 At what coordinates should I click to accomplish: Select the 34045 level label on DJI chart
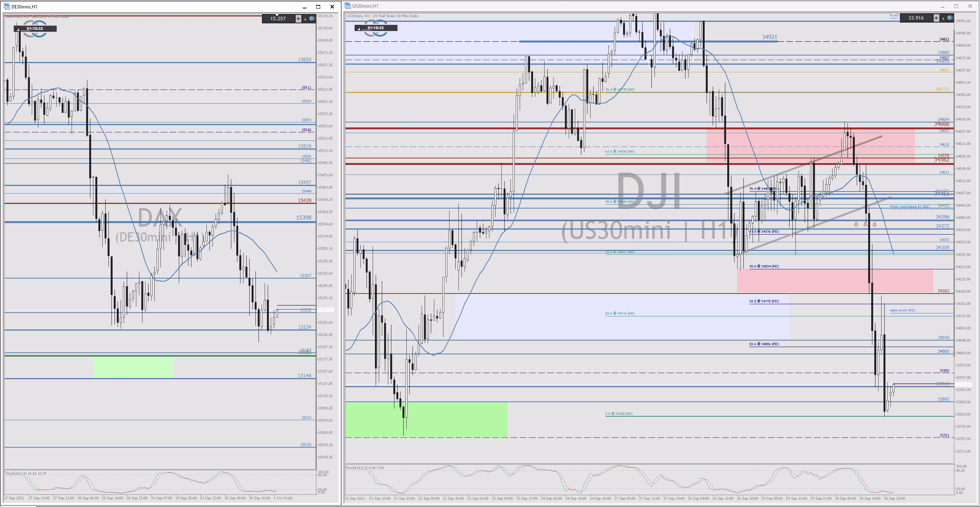click(x=943, y=337)
